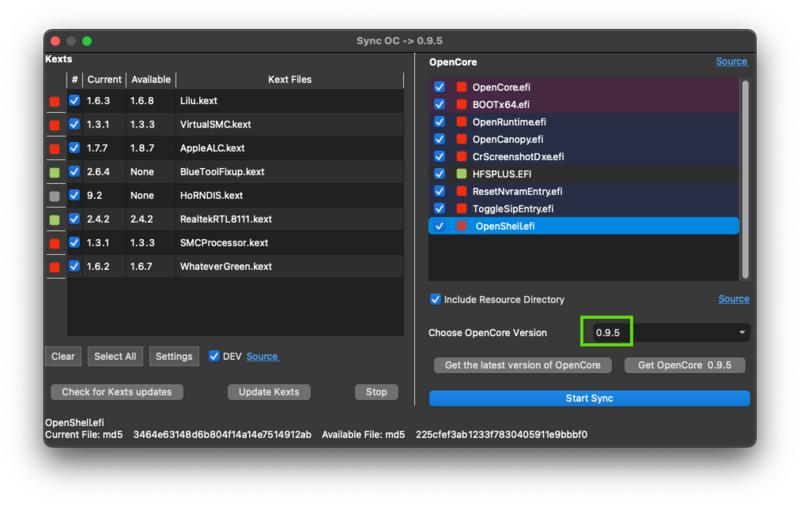The width and height of the screenshot is (800, 505).
Task: Click the green status square beside HFSPLUS.EFI
Action: (x=462, y=173)
